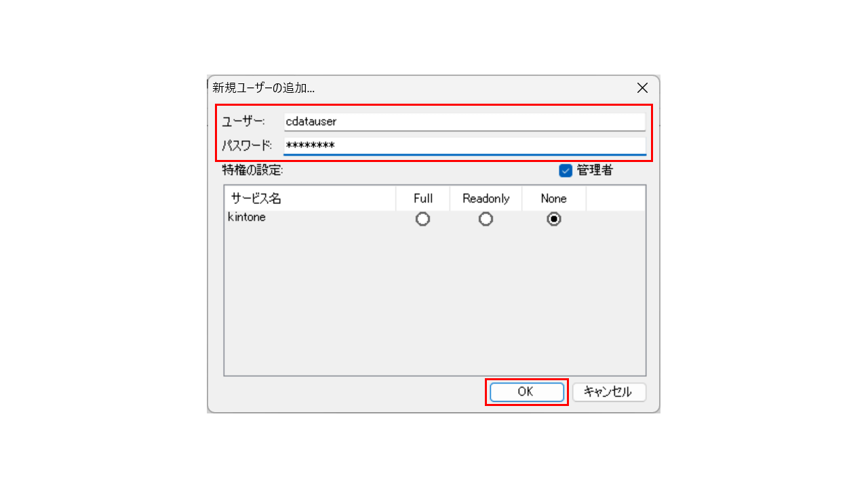Select the kintone service row
This screenshot has height=488, width=868.
click(435, 219)
